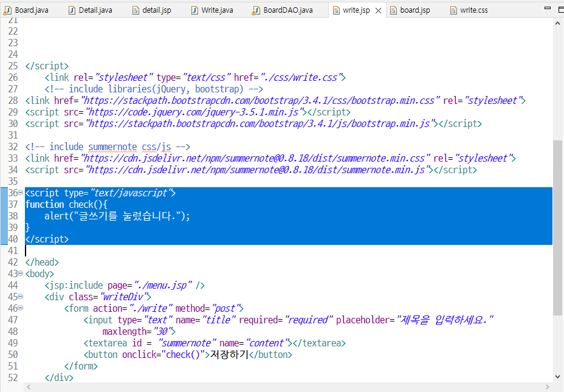This screenshot has width=564, height=392.
Task: Place cursor on function check() line
Action: pyautogui.click(x=66, y=204)
